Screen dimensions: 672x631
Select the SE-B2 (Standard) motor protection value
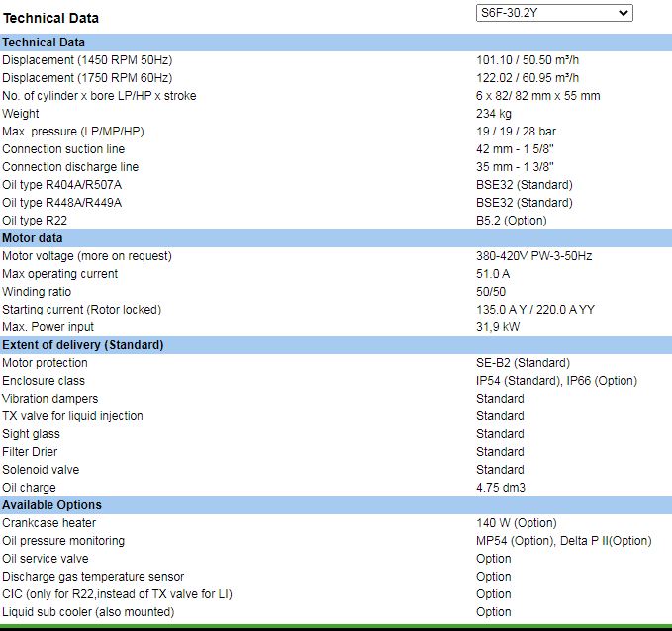pyautogui.click(x=523, y=363)
